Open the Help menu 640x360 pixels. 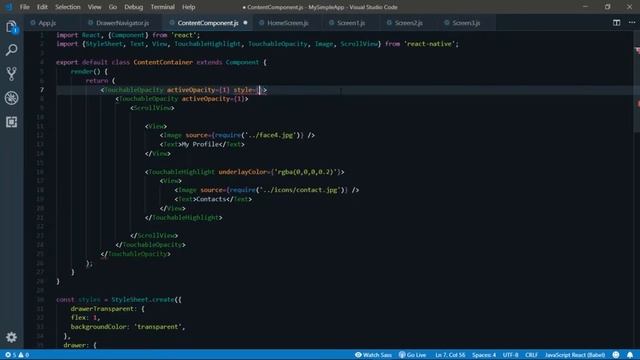[188, 7]
